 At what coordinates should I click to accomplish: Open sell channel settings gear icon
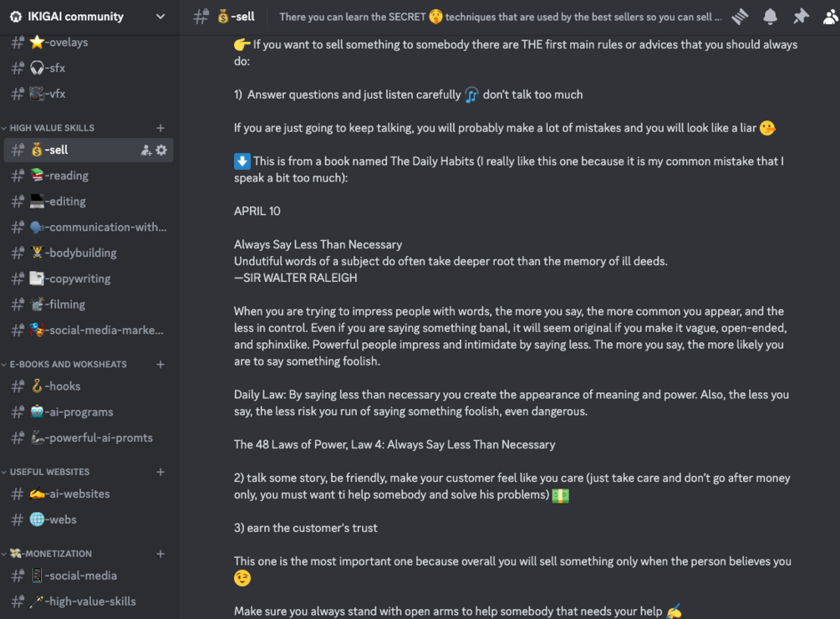pyautogui.click(x=161, y=151)
